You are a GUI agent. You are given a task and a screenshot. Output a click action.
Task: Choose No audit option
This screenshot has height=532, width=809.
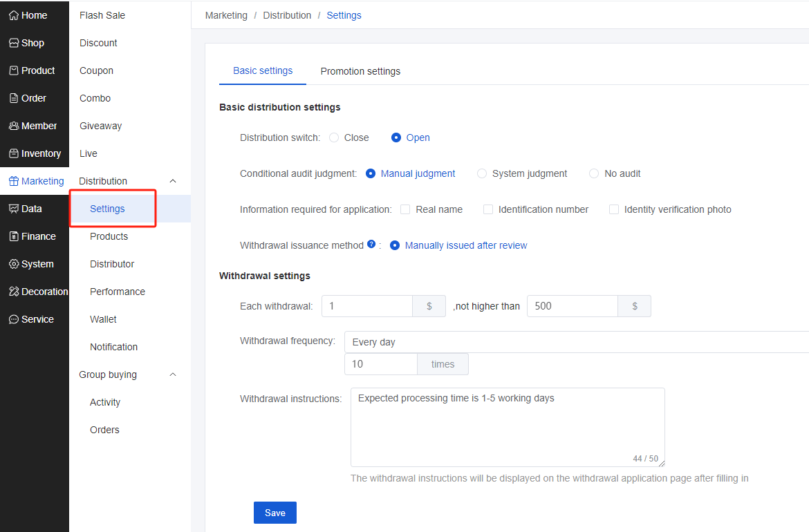(x=595, y=173)
